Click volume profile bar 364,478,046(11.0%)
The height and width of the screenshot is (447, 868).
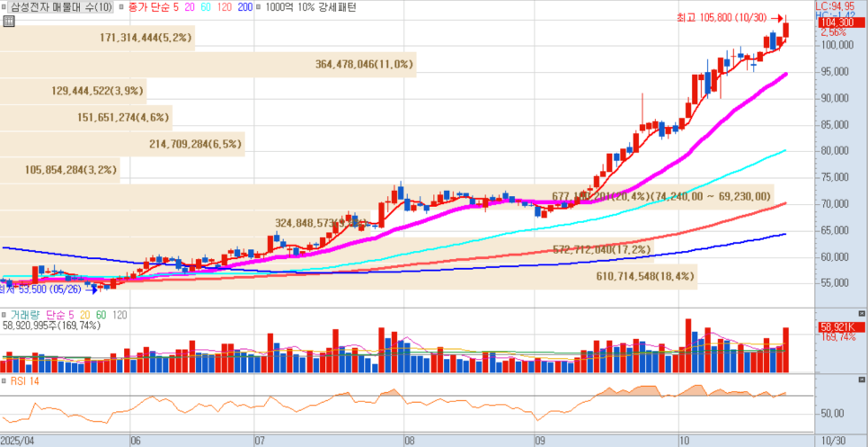click(208, 64)
